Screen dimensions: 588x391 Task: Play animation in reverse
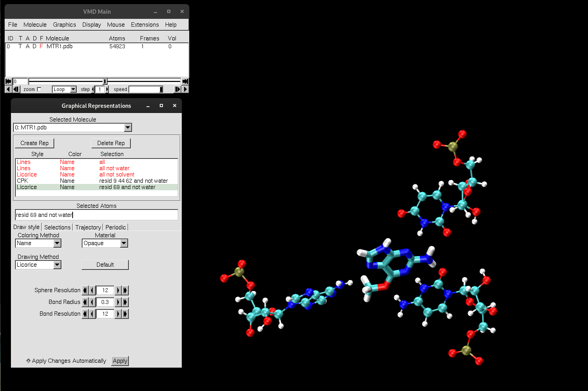[x=8, y=89]
